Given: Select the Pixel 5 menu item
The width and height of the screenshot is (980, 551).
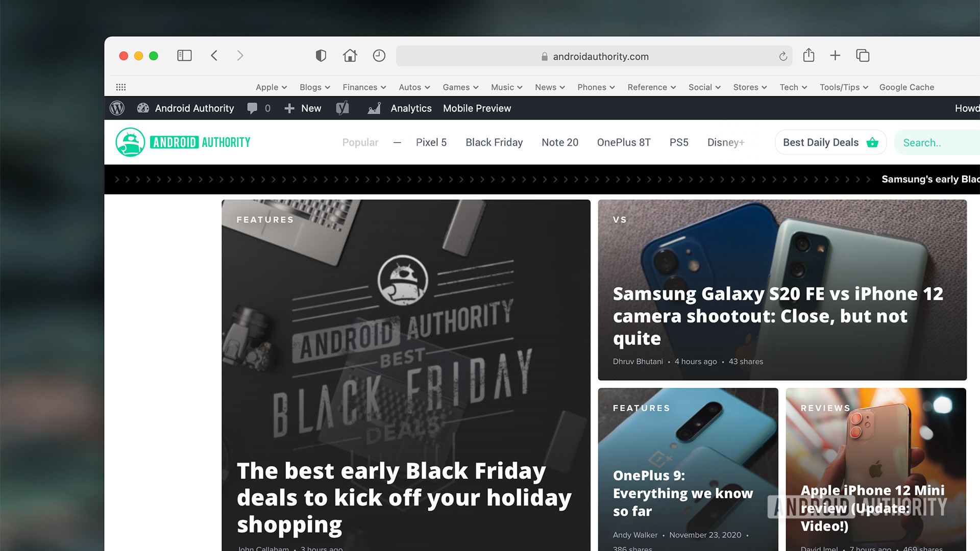Looking at the screenshot, I should pyautogui.click(x=431, y=142).
